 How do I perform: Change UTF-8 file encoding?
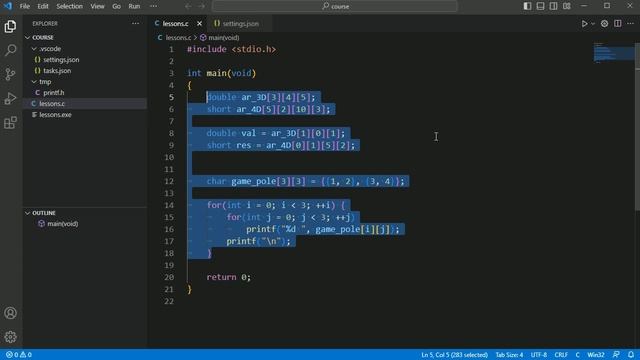point(538,355)
